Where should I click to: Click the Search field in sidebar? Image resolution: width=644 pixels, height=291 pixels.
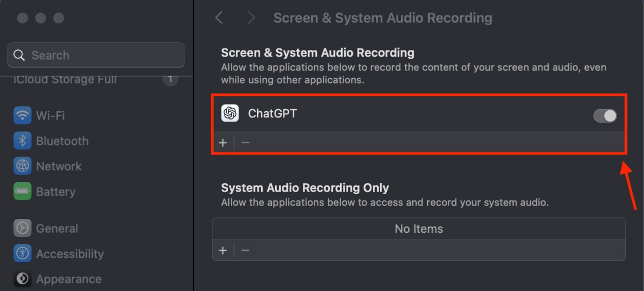point(96,55)
